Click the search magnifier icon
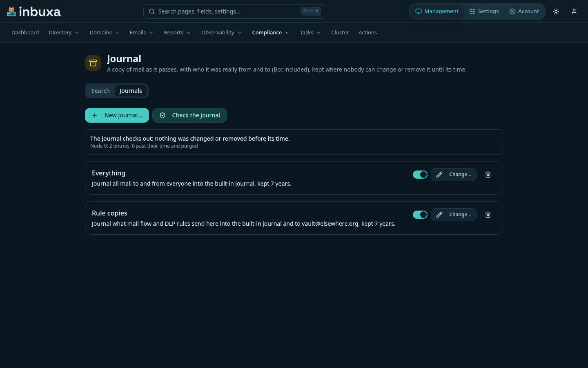Viewport: 588px width, 368px height. (x=152, y=11)
